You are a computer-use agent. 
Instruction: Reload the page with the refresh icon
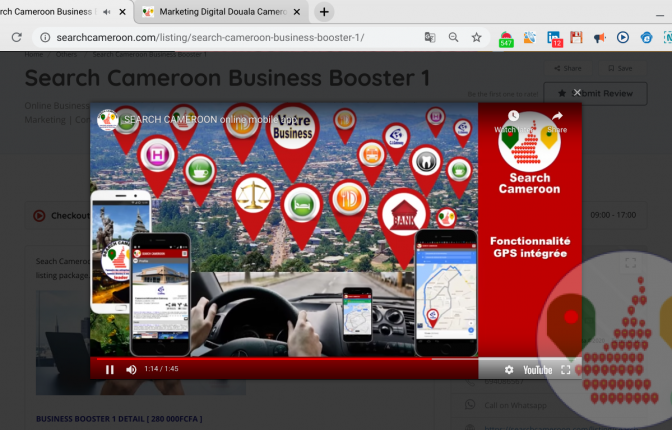click(16, 37)
